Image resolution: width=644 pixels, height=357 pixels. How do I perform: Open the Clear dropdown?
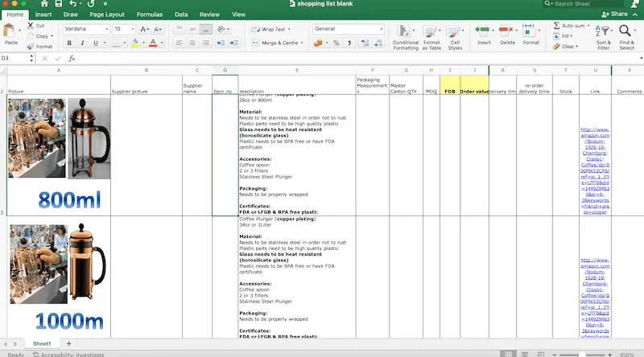576,47
